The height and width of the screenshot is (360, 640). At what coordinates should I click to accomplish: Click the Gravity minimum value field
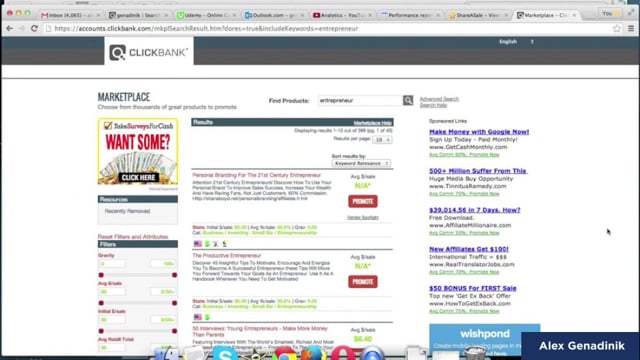pyautogui.click(x=111, y=264)
